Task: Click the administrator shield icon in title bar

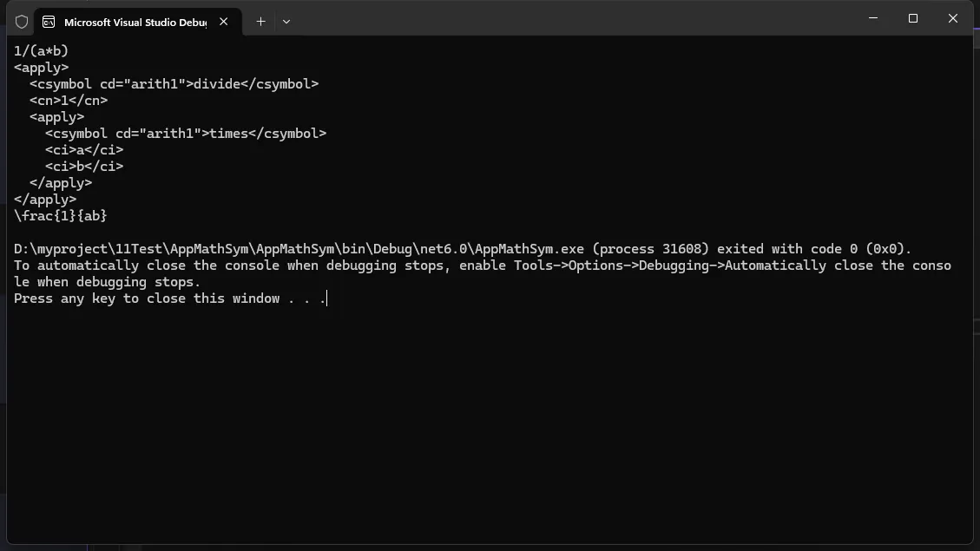Action: 22,22
